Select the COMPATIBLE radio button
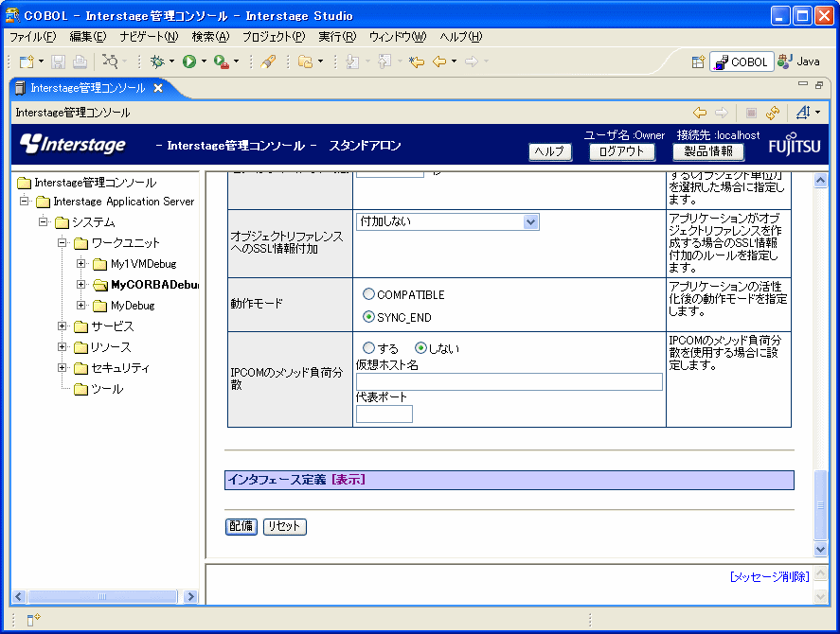Viewport: 840px width, 634px height. coord(369,295)
